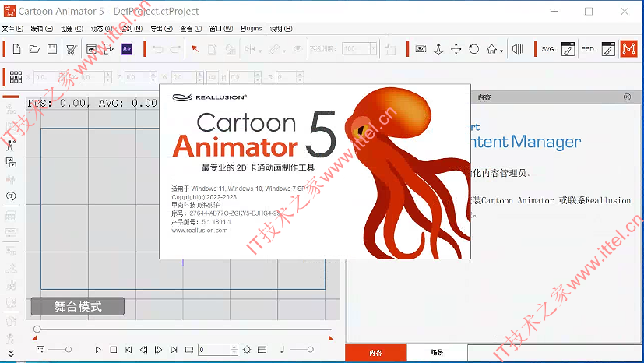Screen dimensions: 644x363
Task: Open the 查看 (V) menu
Action: pos(191,29)
